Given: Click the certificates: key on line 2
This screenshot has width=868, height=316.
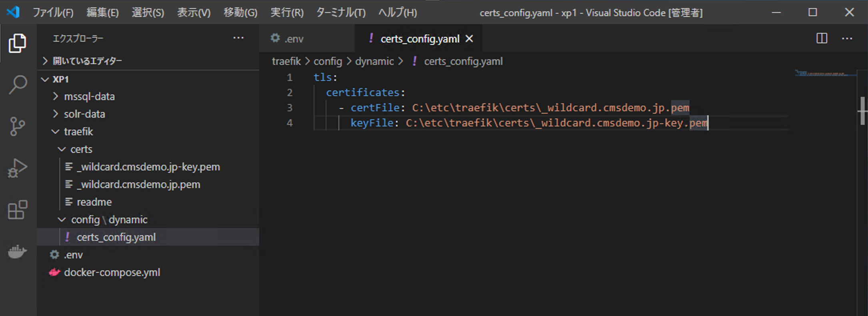Looking at the screenshot, I should [x=365, y=92].
